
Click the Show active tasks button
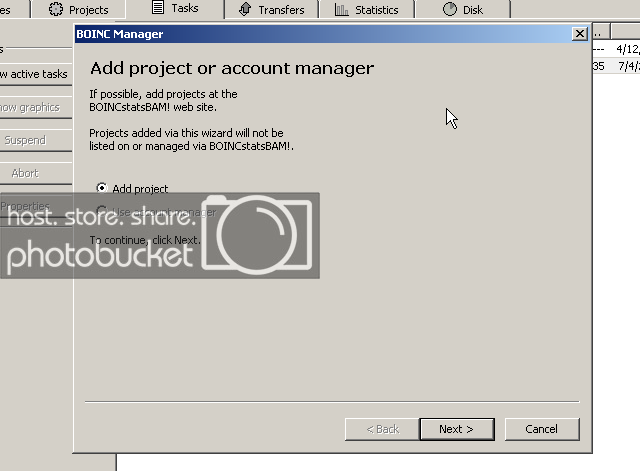click(x=34, y=74)
